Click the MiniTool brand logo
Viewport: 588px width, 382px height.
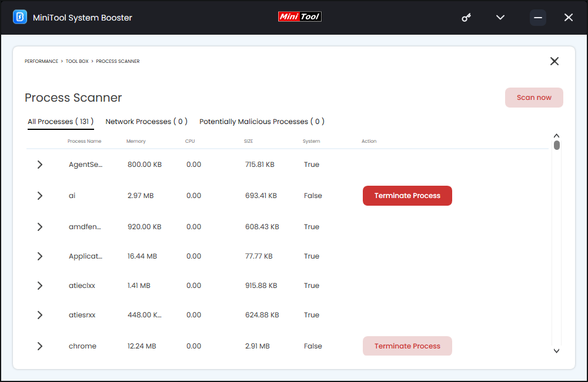(300, 16)
